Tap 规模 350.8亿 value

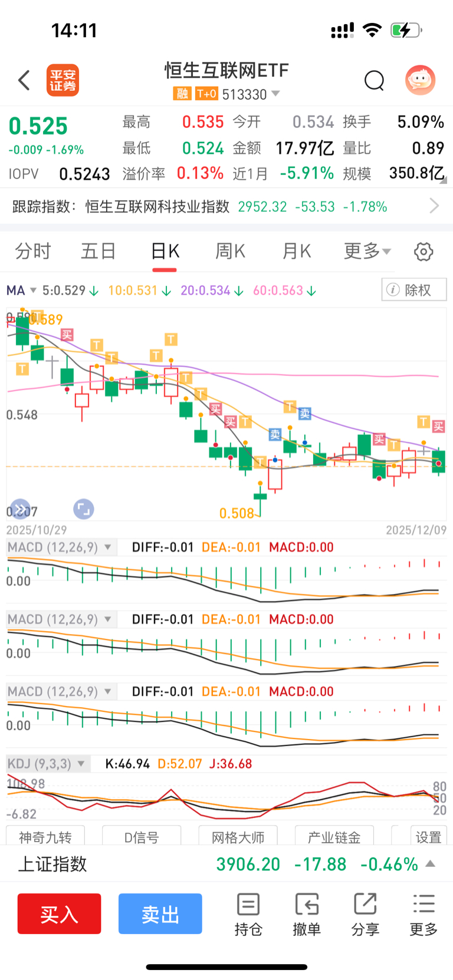point(416,173)
